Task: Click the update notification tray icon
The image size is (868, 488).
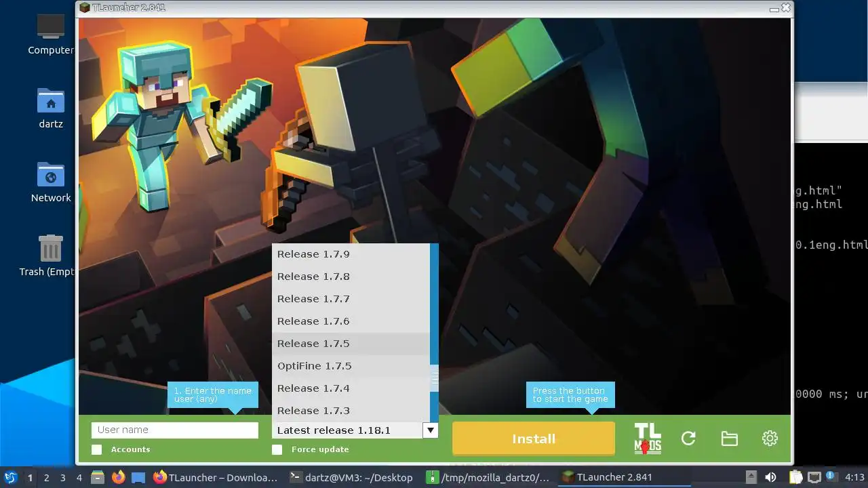Action: 830,477
